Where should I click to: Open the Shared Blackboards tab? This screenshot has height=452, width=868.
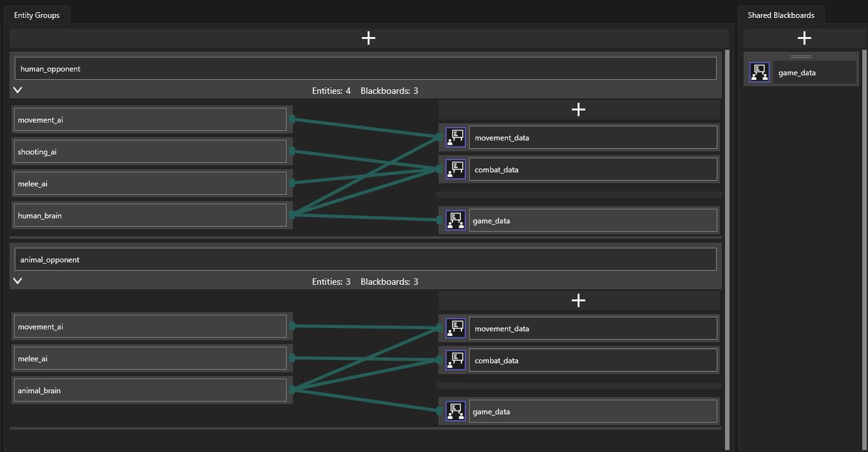point(781,15)
